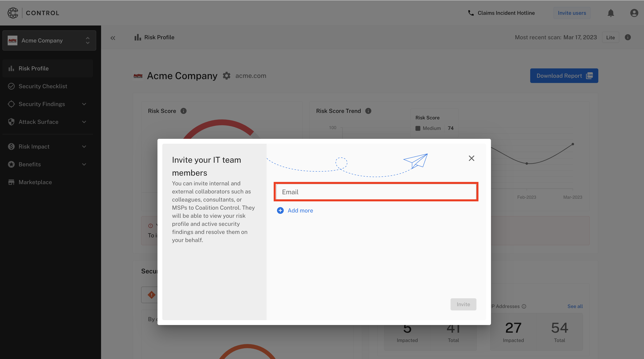This screenshot has height=359, width=644.
Task: Open Attack Surface in the sidebar
Action: (x=48, y=122)
